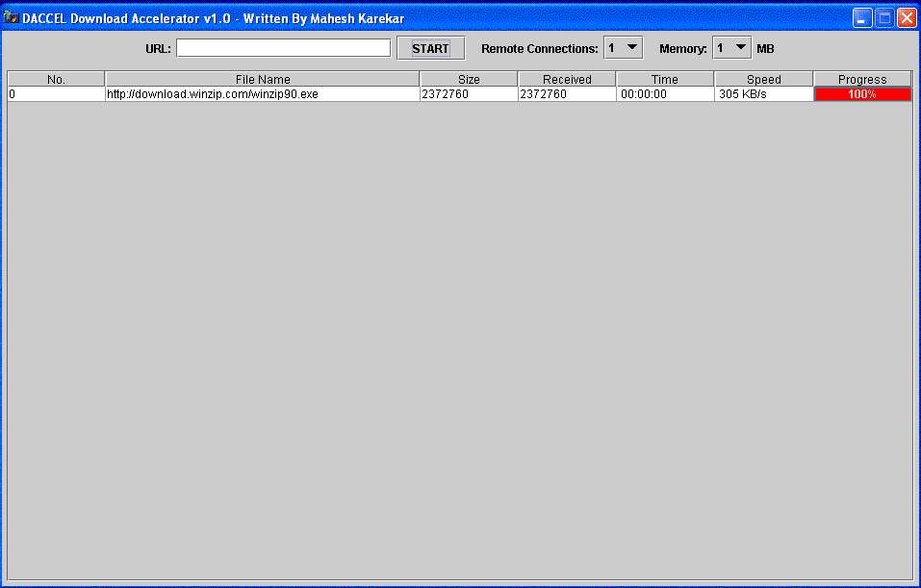Image resolution: width=921 pixels, height=588 pixels.
Task: Open the Remote Connections dropdown
Action: 624,48
